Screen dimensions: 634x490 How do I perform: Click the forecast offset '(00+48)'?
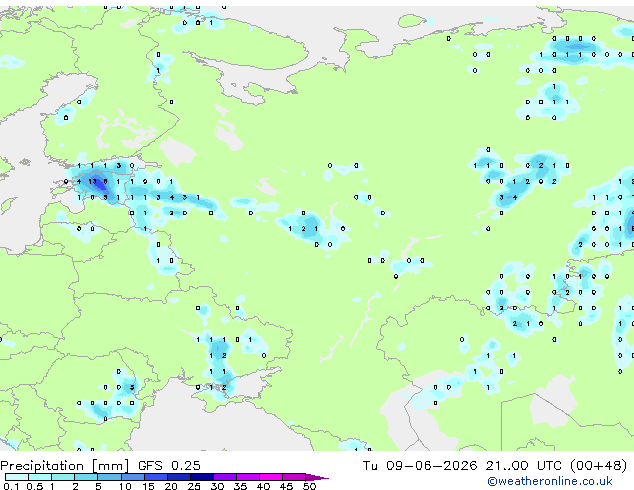click(x=598, y=465)
